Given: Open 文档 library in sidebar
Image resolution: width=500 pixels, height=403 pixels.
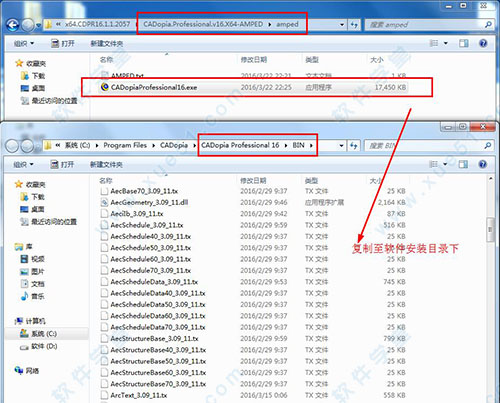Looking at the screenshot, I should tap(32, 284).
